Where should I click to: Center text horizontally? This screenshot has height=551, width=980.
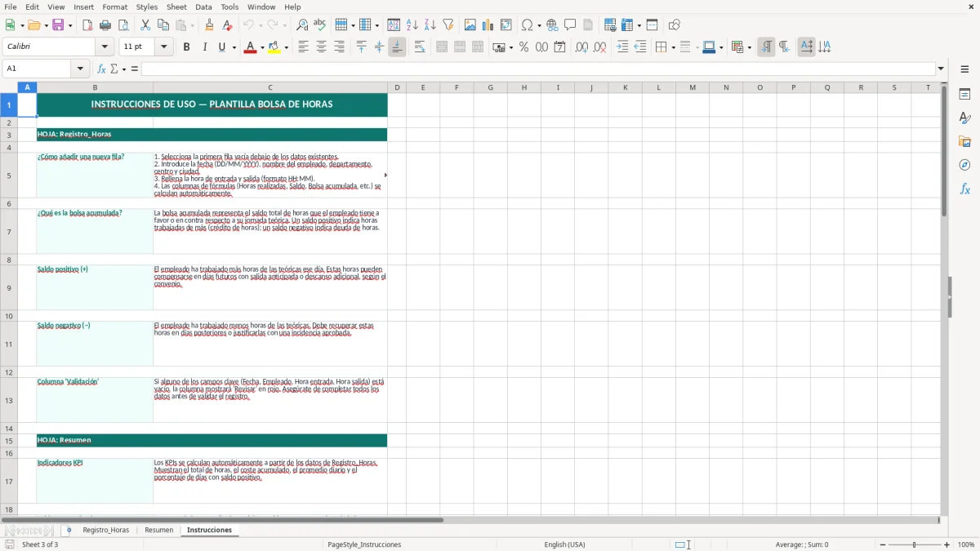click(x=321, y=47)
